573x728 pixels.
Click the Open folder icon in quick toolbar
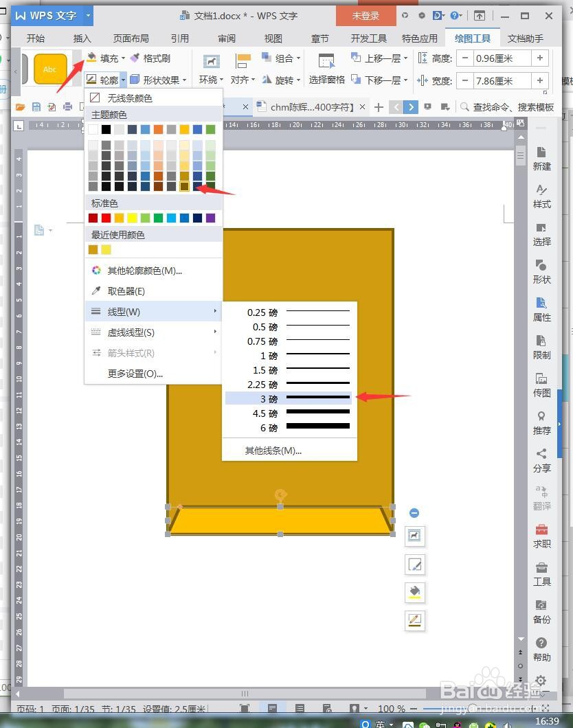click(20, 107)
